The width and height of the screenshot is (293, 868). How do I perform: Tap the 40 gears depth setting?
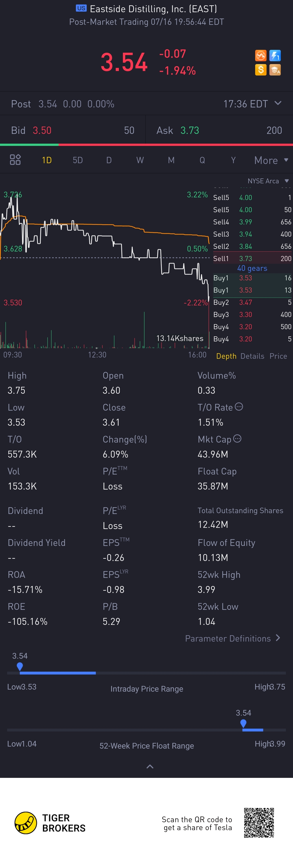252,268
